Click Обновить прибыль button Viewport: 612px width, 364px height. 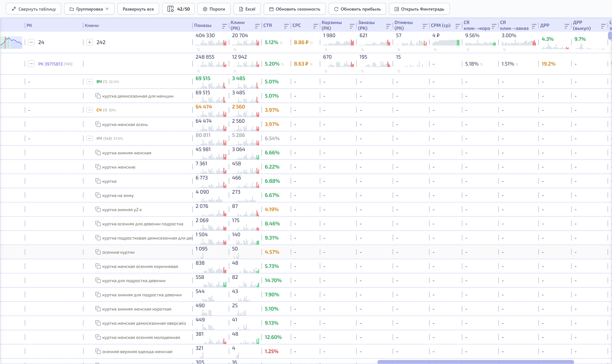click(x=357, y=9)
